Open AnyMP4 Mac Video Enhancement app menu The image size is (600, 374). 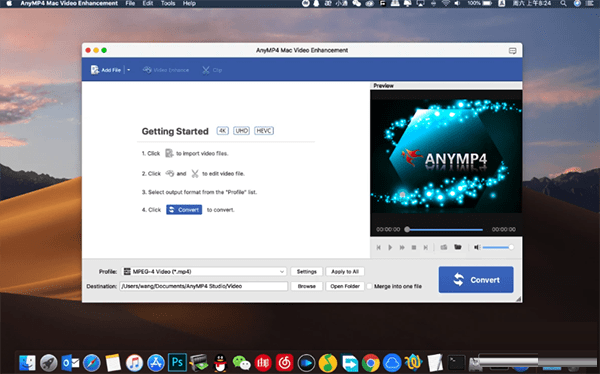pos(69,3)
